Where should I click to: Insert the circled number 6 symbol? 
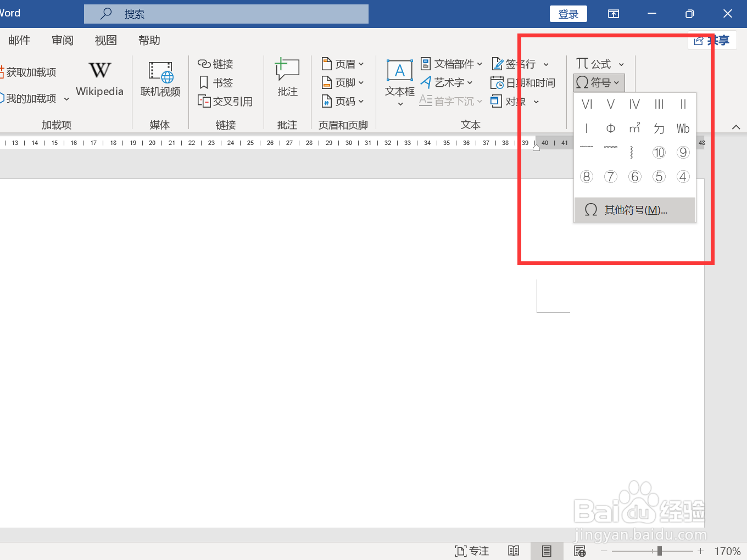pyautogui.click(x=634, y=177)
